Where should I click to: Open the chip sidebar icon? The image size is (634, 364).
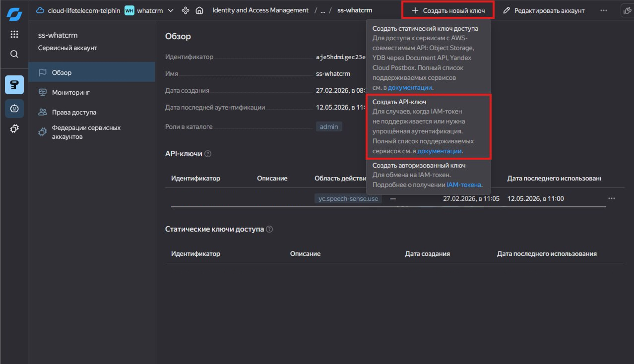(14, 129)
